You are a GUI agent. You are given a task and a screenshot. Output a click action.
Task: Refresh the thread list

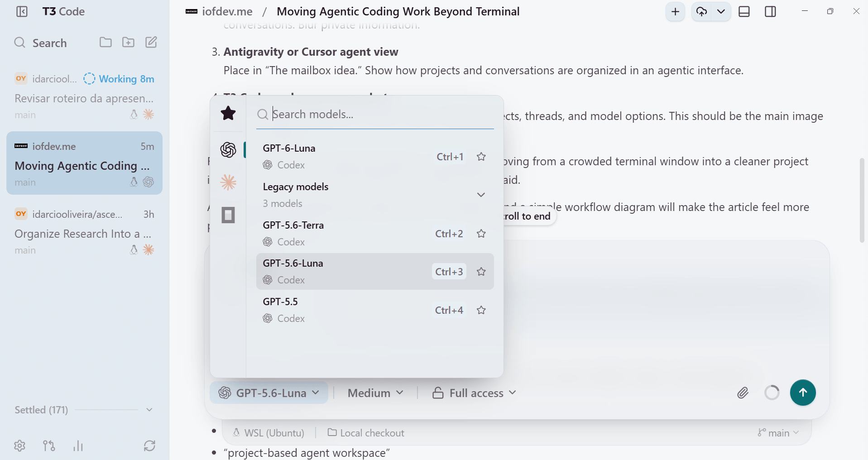149,446
